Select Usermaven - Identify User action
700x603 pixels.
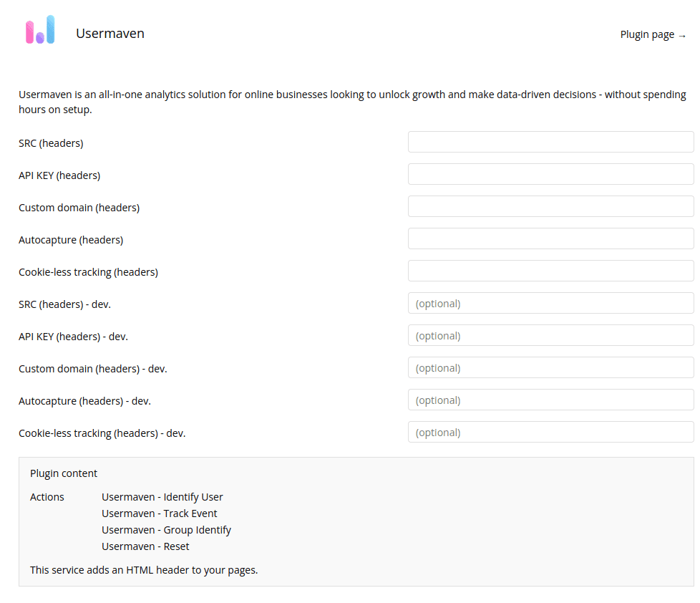[162, 497]
